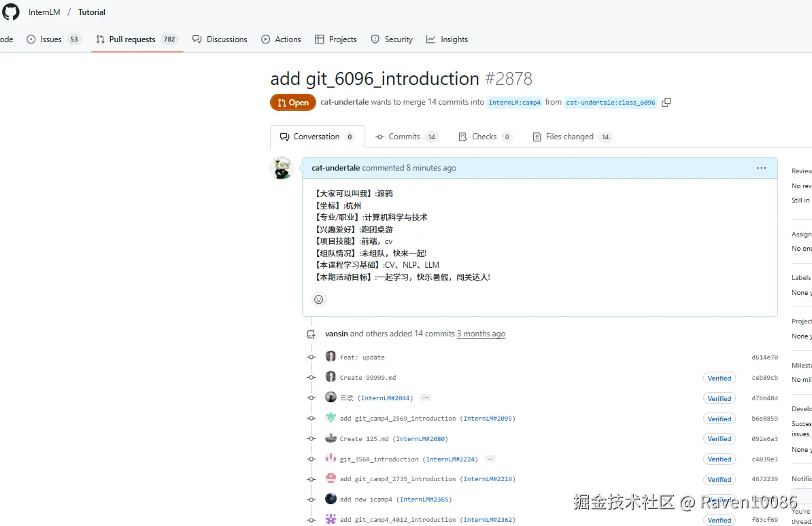Click Verified badge for commit 092e6a3

[720, 438]
